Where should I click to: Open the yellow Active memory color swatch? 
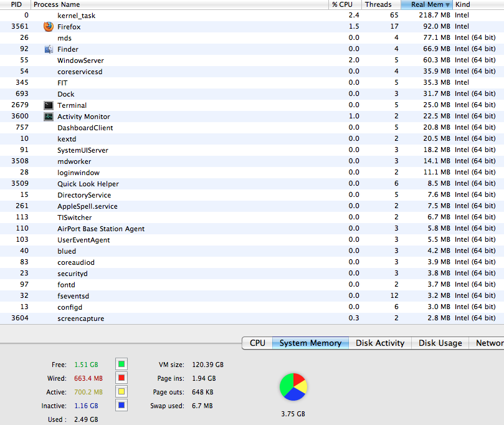point(121,391)
